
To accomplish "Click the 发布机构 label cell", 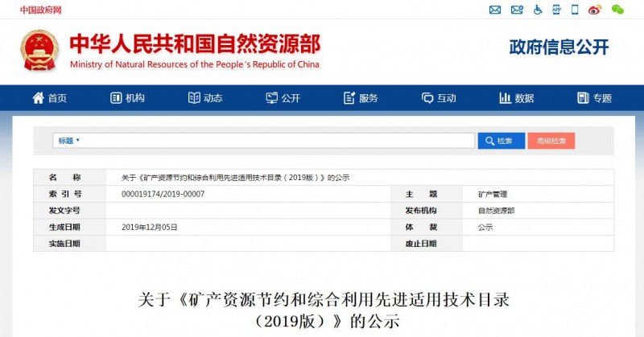I will (427, 210).
